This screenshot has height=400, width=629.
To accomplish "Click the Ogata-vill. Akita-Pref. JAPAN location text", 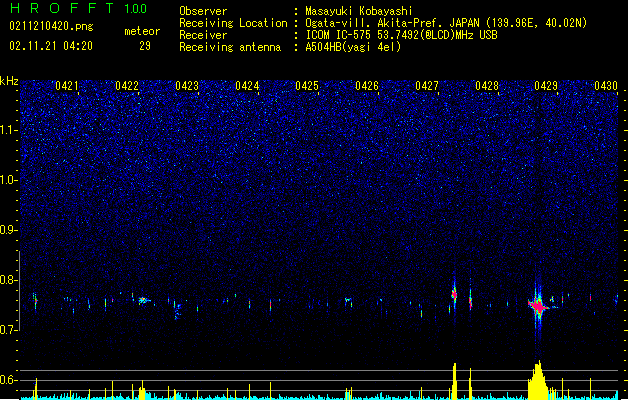I will click(446, 23).
